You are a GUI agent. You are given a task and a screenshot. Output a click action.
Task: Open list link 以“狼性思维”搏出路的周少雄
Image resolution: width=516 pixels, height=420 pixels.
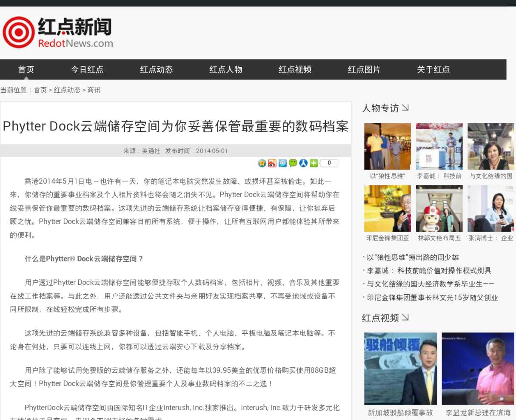(413, 257)
